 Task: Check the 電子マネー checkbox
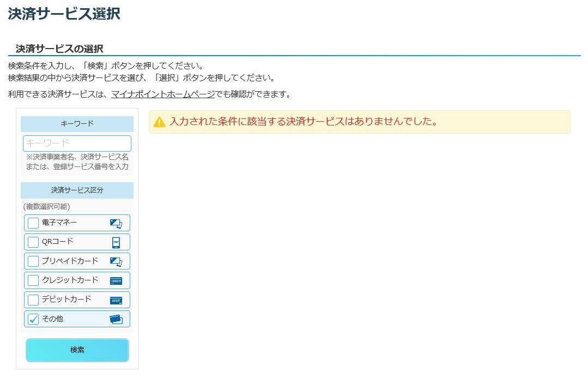coord(33,223)
